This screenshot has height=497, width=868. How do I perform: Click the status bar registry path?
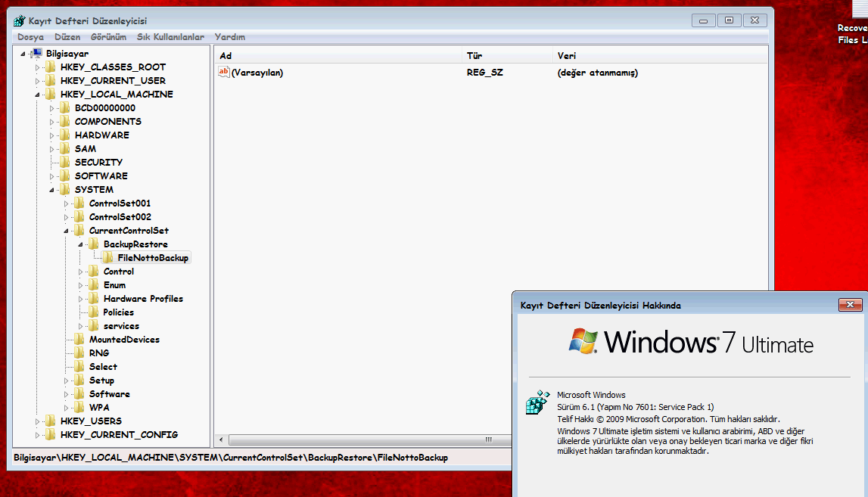(231, 458)
